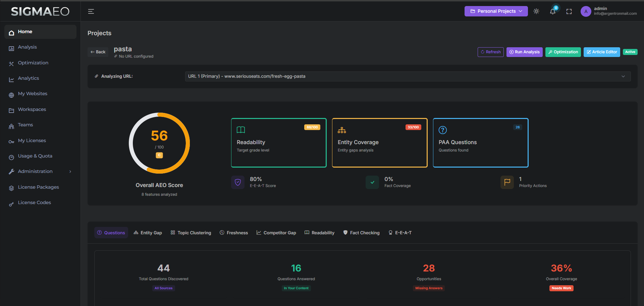Click the Overall AEO Score ring gauge
The image size is (644, 306).
pos(159,143)
